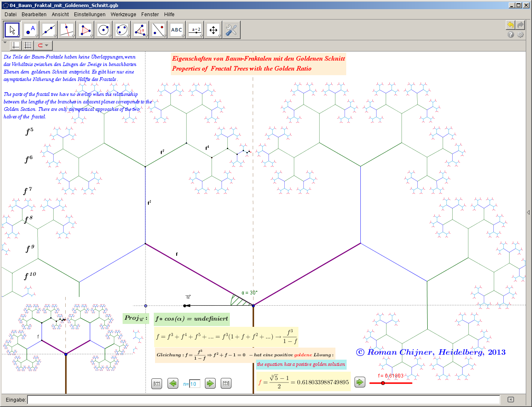Screen dimensions: 532x407
Task: Jump to first step with rewind button
Action: tap(157, 383)
